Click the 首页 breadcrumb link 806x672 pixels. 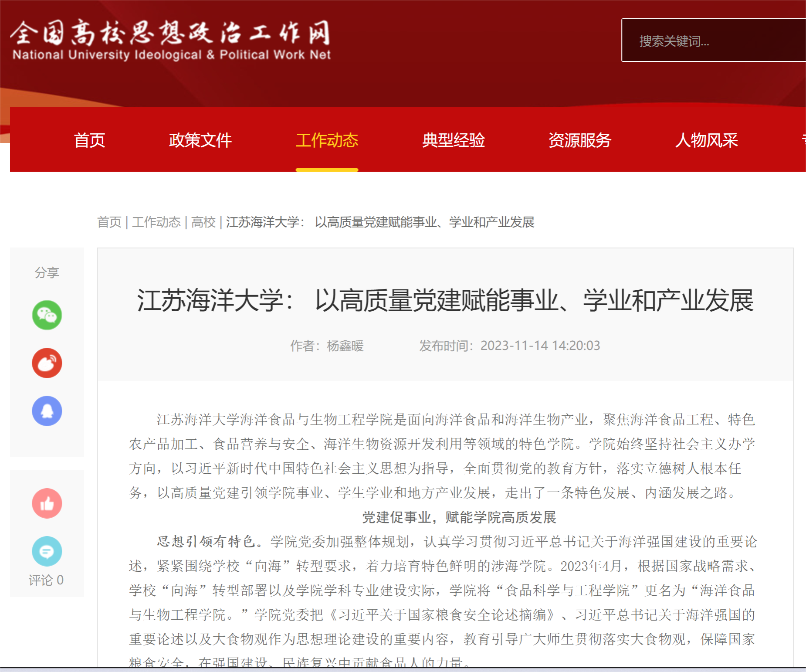coord(109,222)
